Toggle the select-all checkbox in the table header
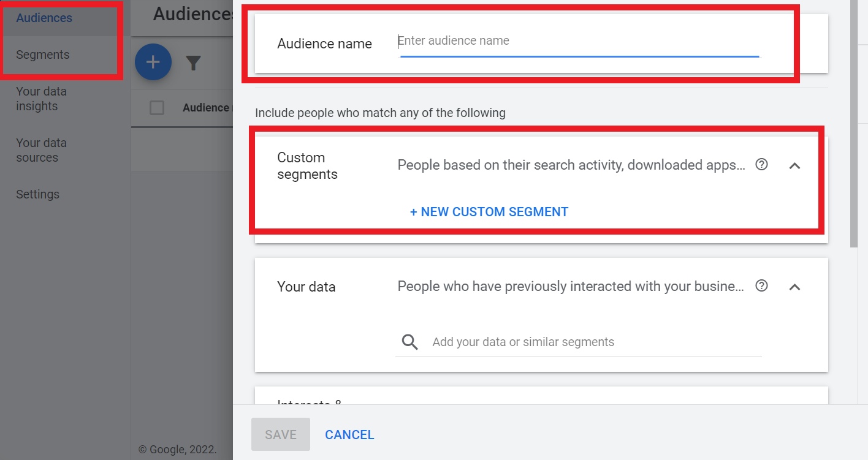The image size is (868, 460). click(x=157, y=107)
